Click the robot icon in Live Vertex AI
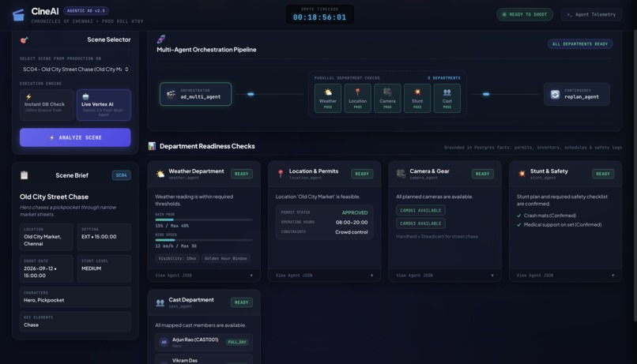The height and width of the screenshot is (364, 637). point(85,96)
